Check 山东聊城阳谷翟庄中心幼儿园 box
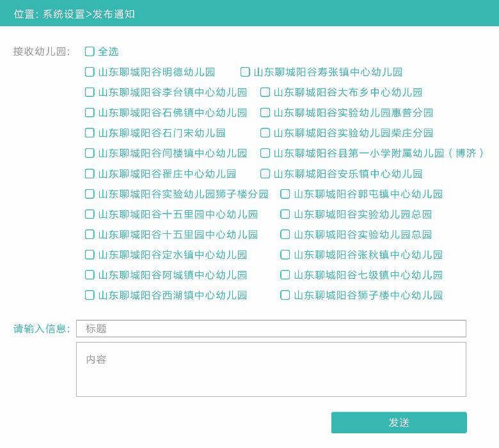Image resolution: width=499 pixels, height=448 pixels. click(x=90, y=174)
